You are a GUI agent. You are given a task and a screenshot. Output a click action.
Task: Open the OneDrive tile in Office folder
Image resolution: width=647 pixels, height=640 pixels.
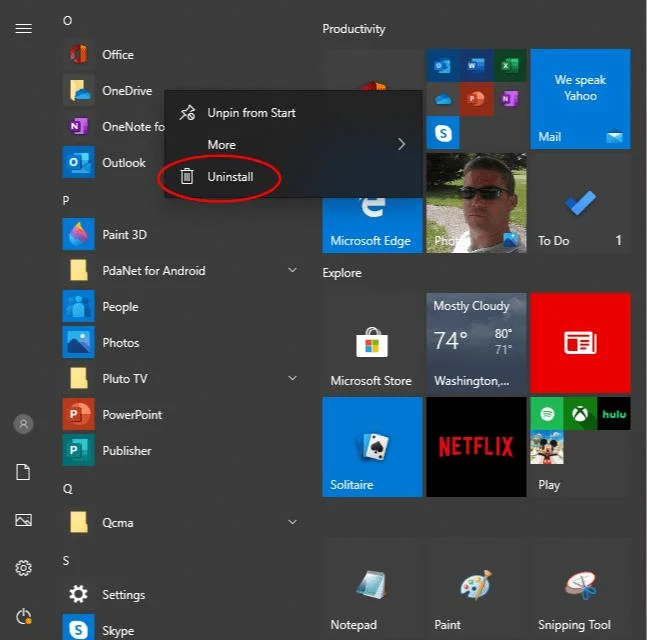(x=443, y=99)
